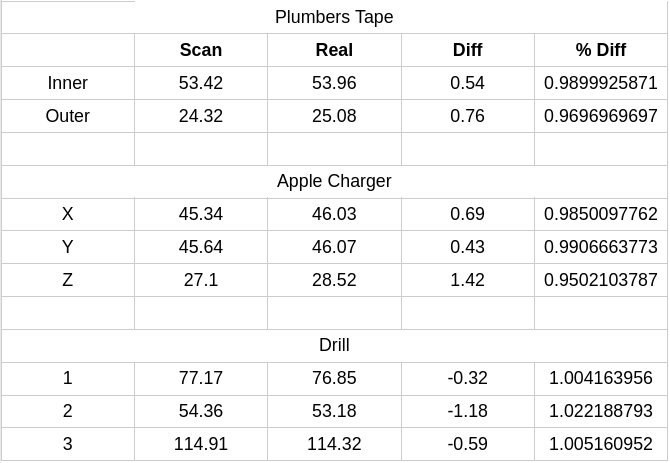This screenshot has width=670, height=463.
Task: Select the 27.1 scan cell
Action: (x=201, y=280)
